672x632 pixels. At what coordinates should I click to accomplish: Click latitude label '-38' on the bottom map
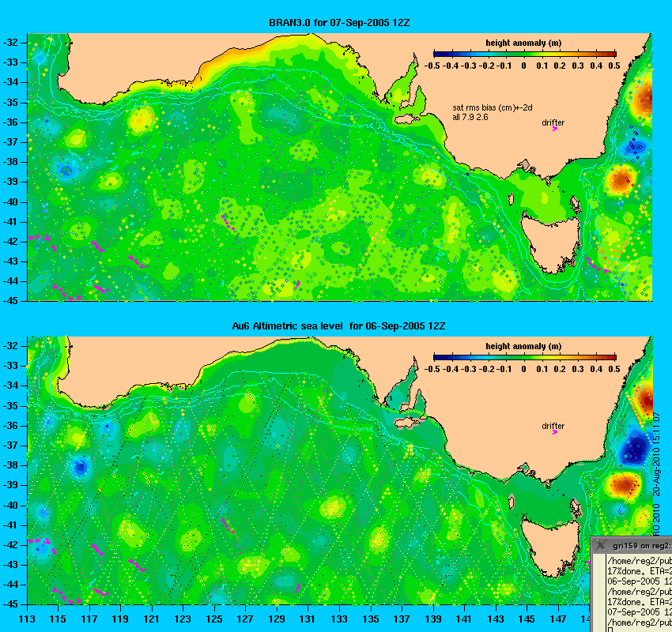[x=9, y=465]
